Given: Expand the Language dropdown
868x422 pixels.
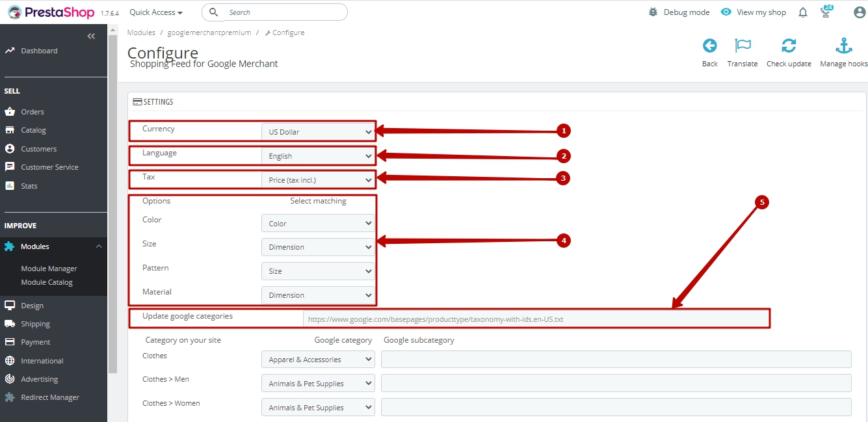Looking at the screenshot, I should 318,156.
